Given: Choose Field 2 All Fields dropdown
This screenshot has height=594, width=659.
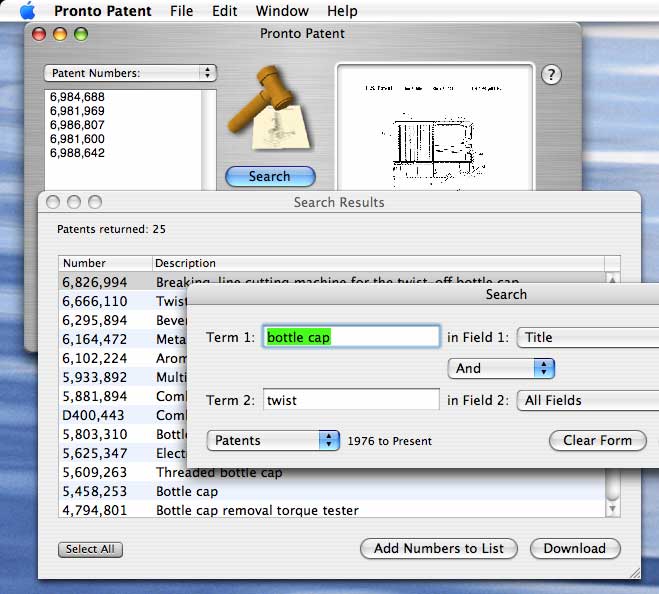Looking at the screenshot, I should point(590,400).
